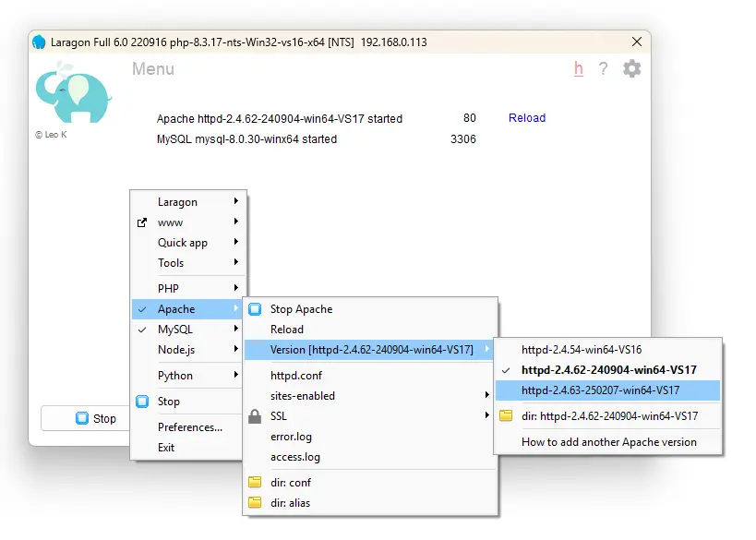This screenshot has width=756, height=540.
Task: Click the blue Laragon title bar icon
Action: (x=39, y=42)
